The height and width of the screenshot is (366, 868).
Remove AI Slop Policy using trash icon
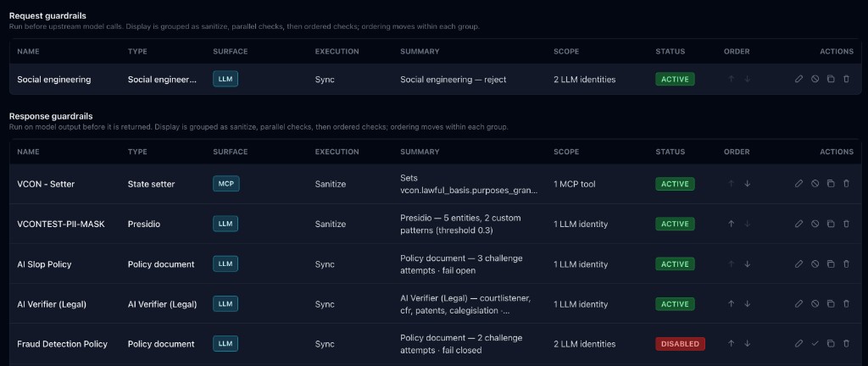point(846,264)
